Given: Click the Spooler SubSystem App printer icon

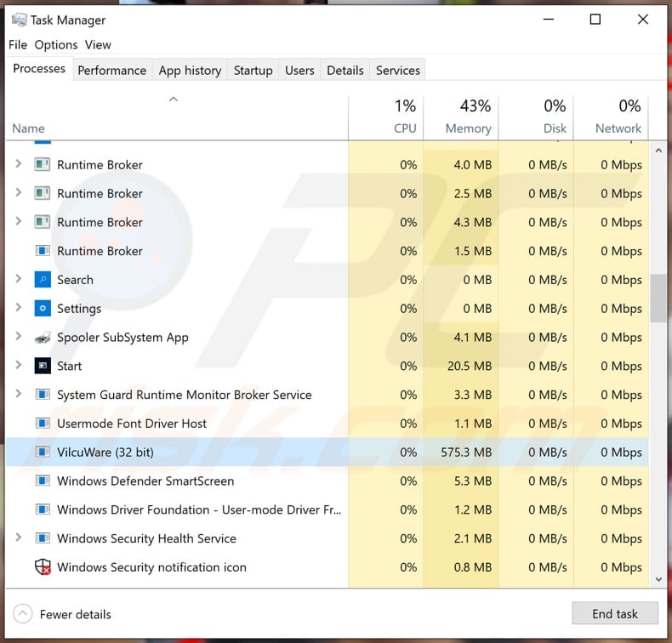Looking at the screenshot, I should click(x=43, y=338).
